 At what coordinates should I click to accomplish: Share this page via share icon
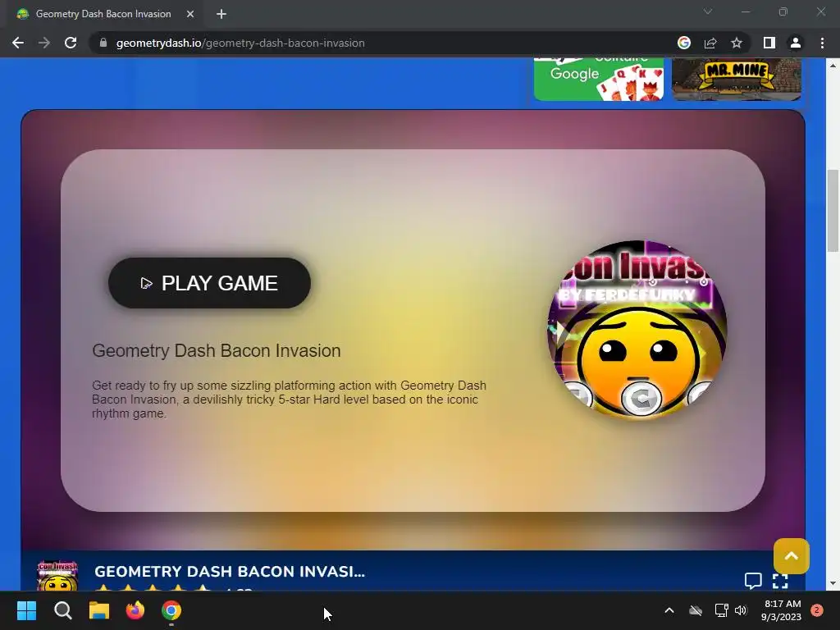[710, 43]
